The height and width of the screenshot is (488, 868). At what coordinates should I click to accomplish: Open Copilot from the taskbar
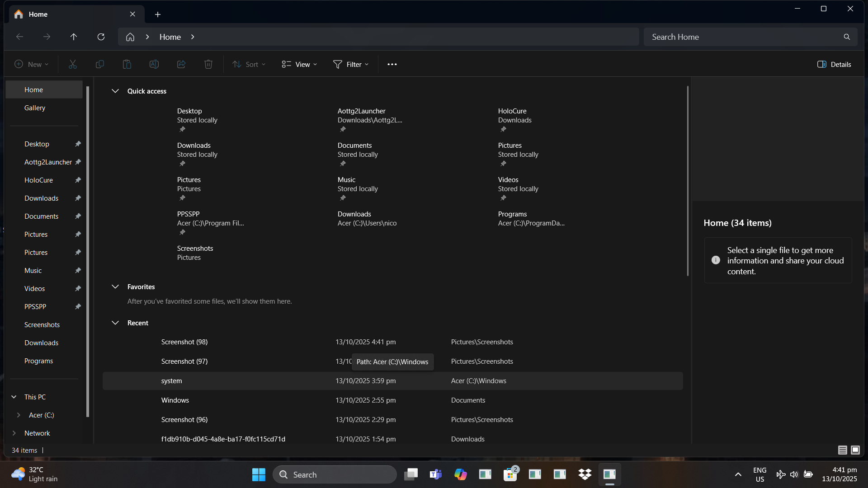(461, 474)
